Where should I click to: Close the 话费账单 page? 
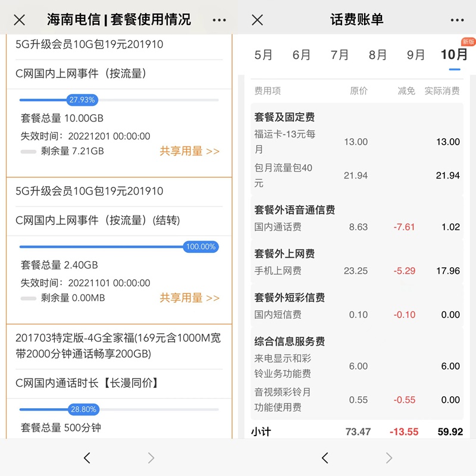tap(258, 20)
